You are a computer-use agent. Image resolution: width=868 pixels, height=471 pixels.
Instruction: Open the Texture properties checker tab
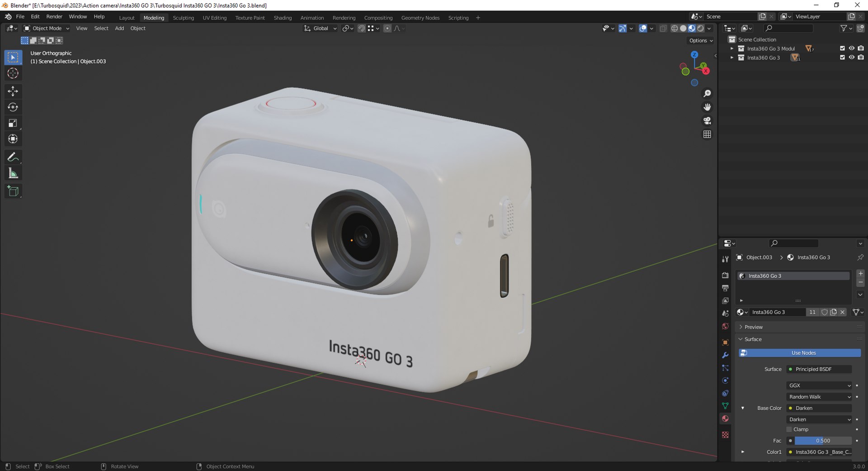coord(725,435)
